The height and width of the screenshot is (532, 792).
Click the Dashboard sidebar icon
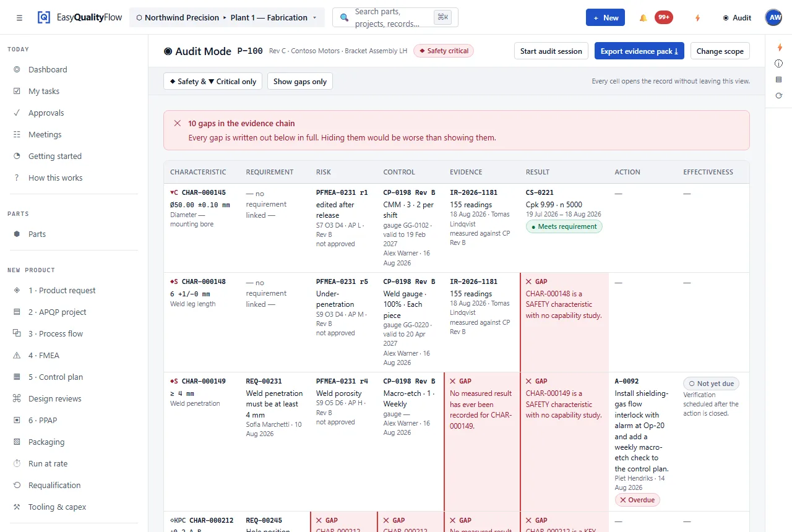click(17, 70)
